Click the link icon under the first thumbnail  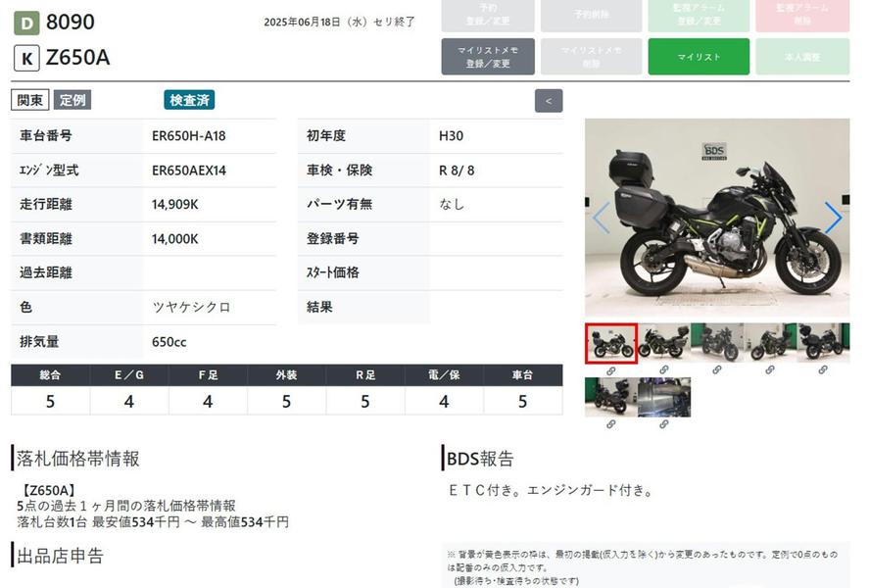click(610, 370)
